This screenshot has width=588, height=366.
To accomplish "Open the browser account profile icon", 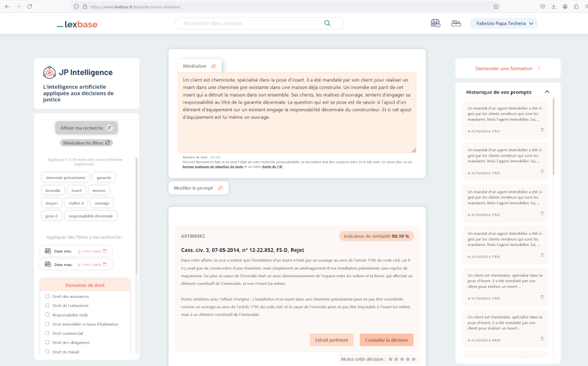I will click(x=564, y=6).
